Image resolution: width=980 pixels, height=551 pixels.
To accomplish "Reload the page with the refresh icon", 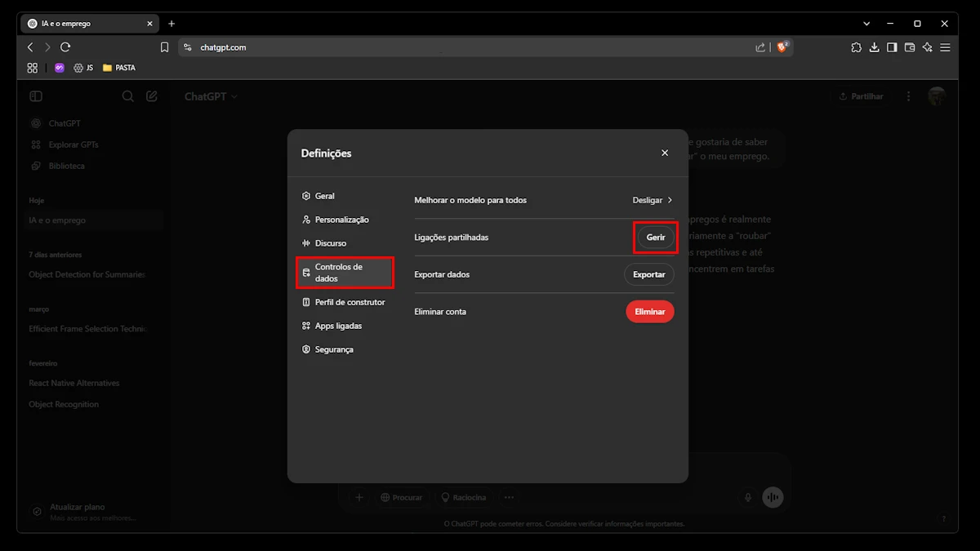I will point(65,47).
